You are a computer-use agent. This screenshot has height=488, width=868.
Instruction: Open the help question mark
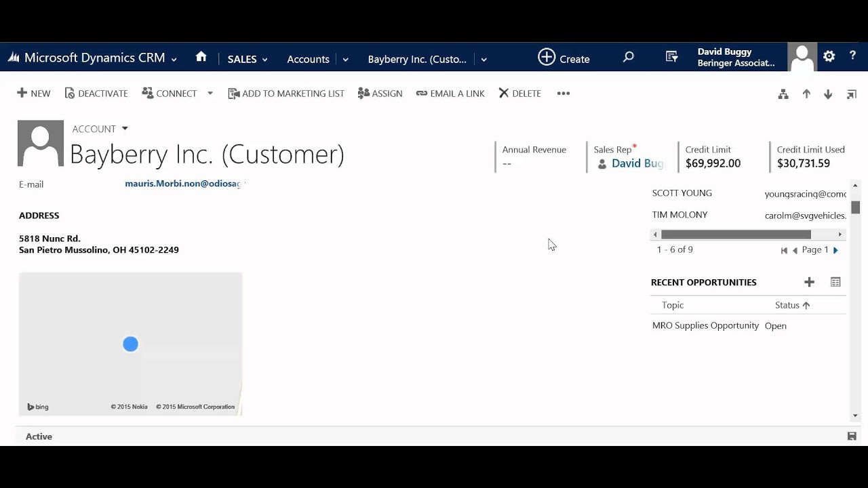[852, 56]
